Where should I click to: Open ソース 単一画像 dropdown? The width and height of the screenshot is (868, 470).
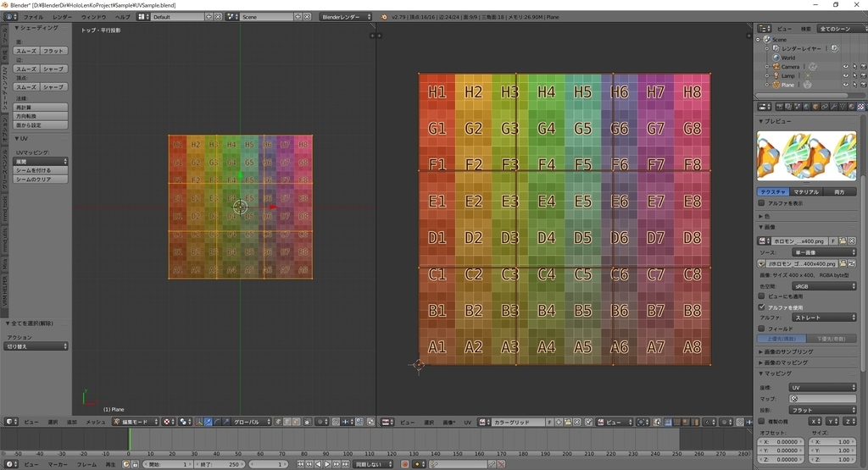(824, 252)
